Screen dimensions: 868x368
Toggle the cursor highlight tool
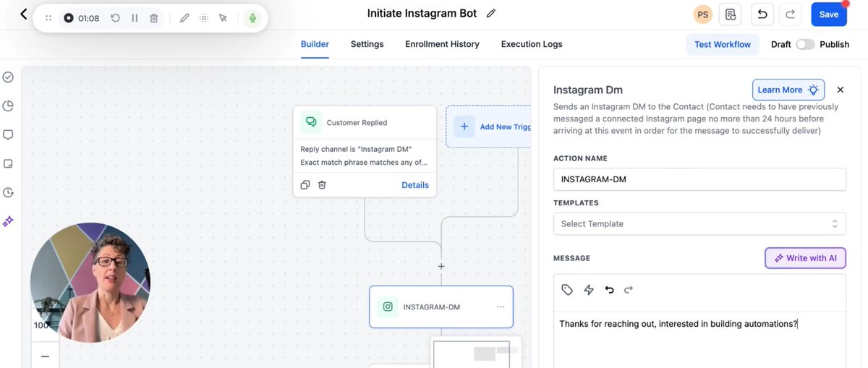tap(223, 18)
